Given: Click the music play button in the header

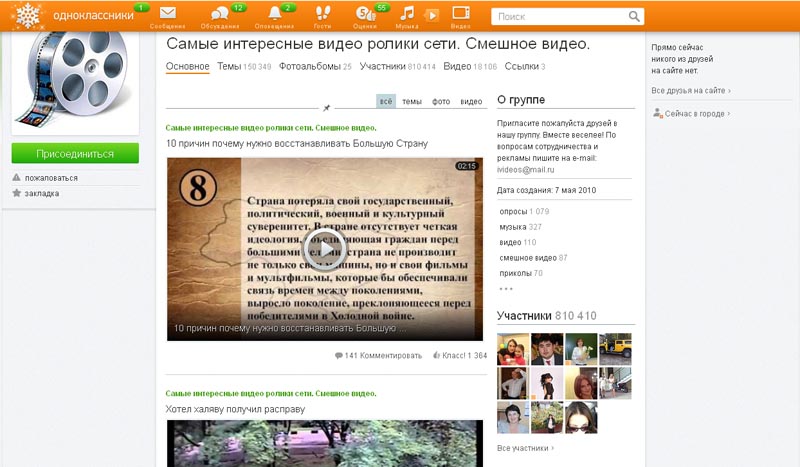Looking at the screenshot, I should [x=432, y=15].
